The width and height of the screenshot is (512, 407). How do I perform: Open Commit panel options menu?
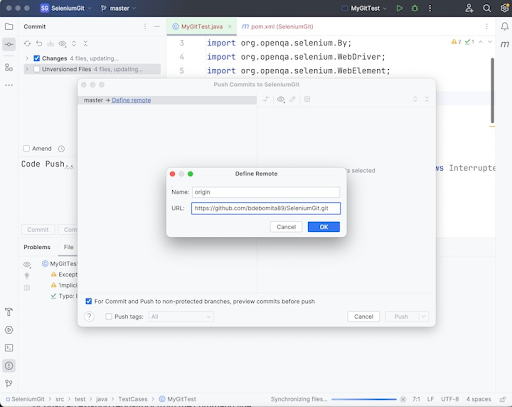[145, 27]
